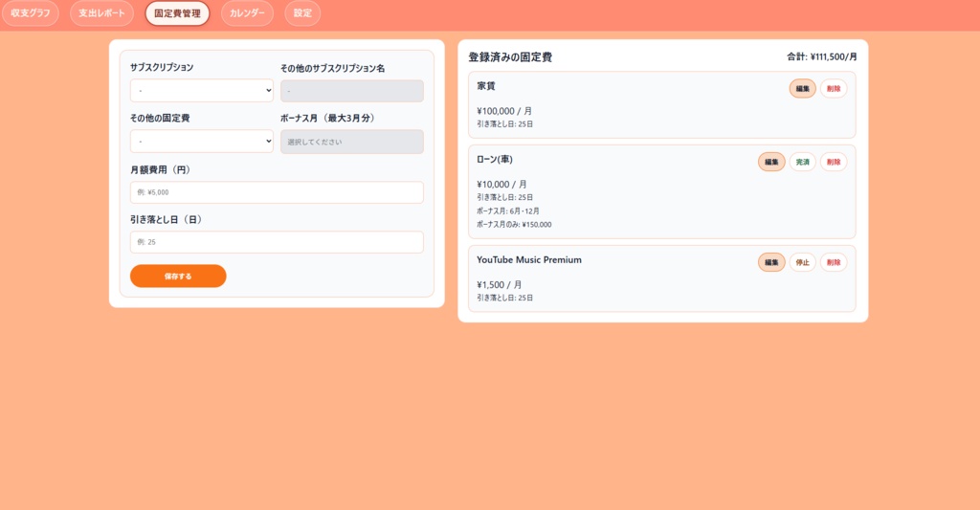
Task: Focus the 月額費用（円） input field
Action: [277, 192]
